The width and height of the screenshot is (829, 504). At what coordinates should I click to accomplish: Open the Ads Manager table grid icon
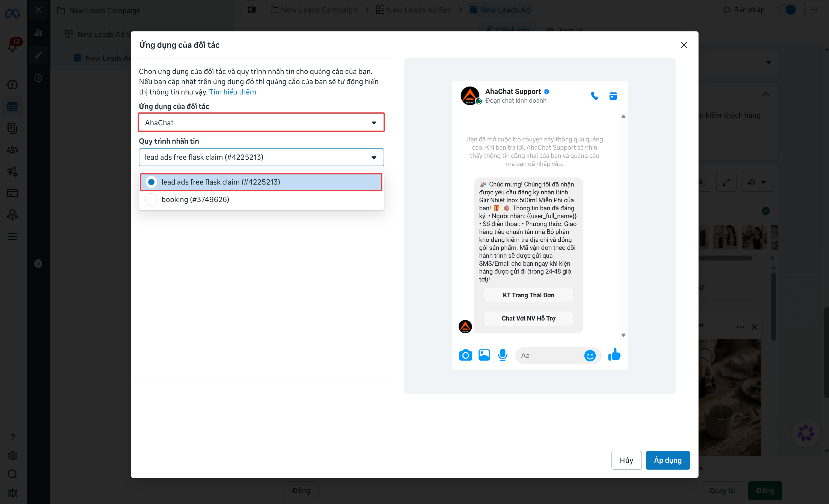point(13,107)
